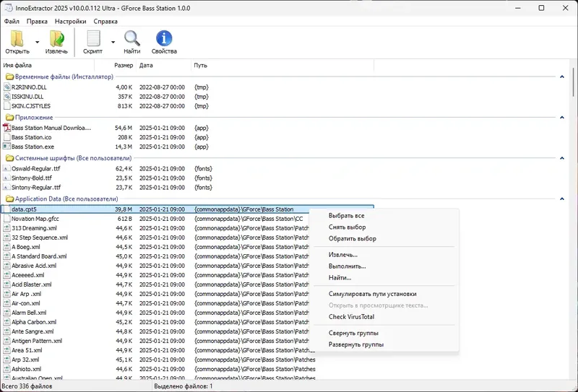
Task: Click Всего 336 файлов in status bar
Action: (x=27, y=386)
